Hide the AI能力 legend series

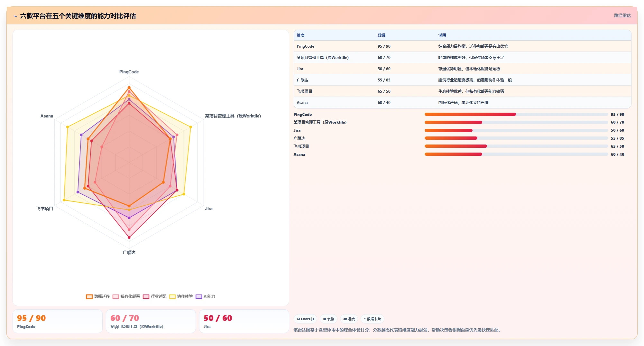(205, 296)
